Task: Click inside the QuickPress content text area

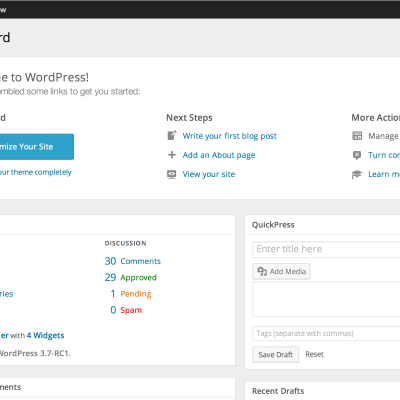Action: coord(326,299)
